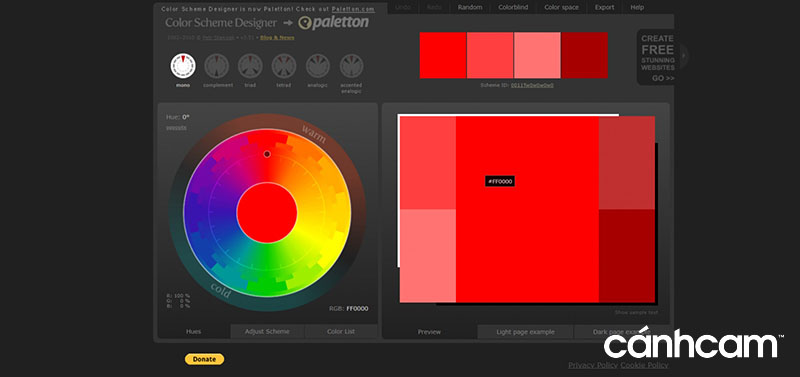
Task: Switch to the Preview tab
Action: click(429, 332)
